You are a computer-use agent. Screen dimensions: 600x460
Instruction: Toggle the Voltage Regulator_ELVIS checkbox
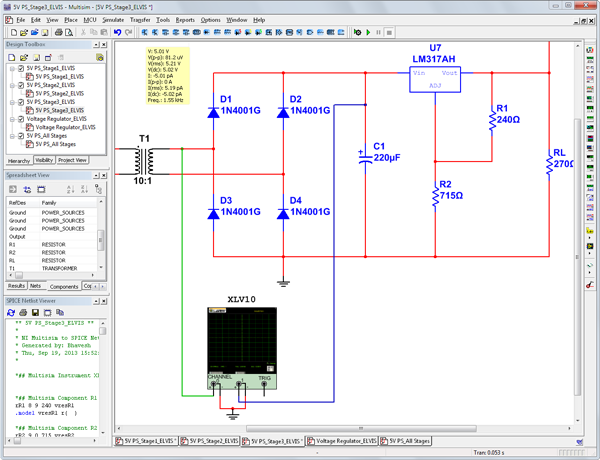pyautogui.click(x=20, y=119)
